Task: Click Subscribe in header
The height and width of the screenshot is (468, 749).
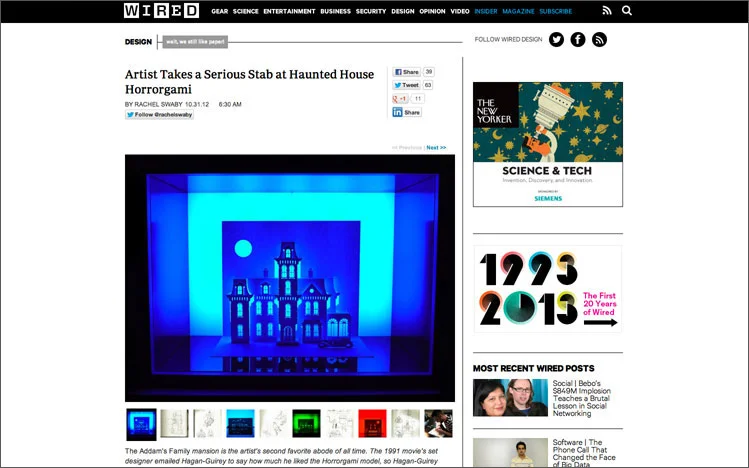Action: point(556,11)
